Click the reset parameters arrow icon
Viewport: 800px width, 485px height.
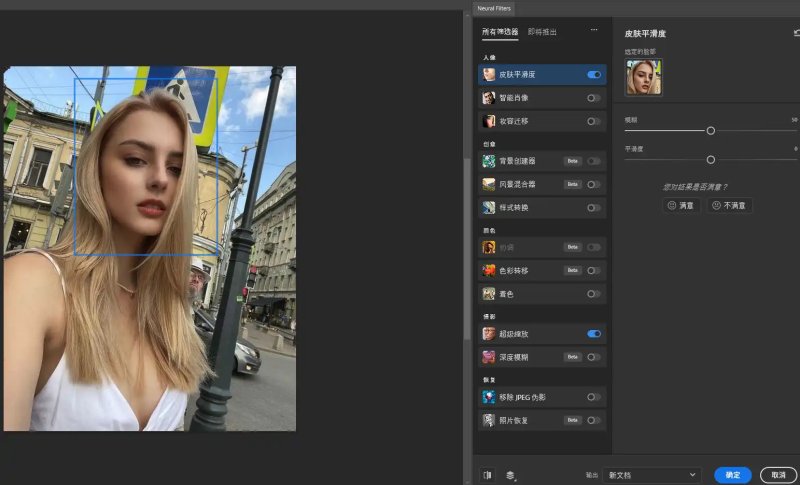(x=796, y=33)
